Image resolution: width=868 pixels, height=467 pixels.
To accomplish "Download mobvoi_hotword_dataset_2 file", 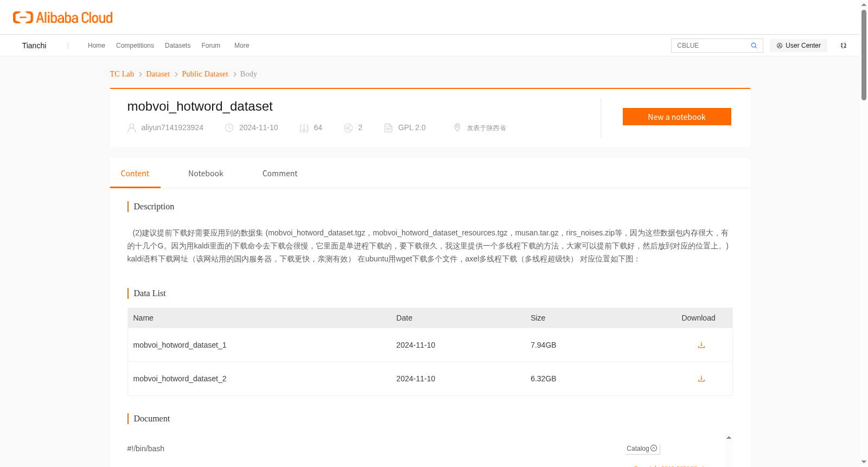I will pyautogui.click(x=701, y=379).
